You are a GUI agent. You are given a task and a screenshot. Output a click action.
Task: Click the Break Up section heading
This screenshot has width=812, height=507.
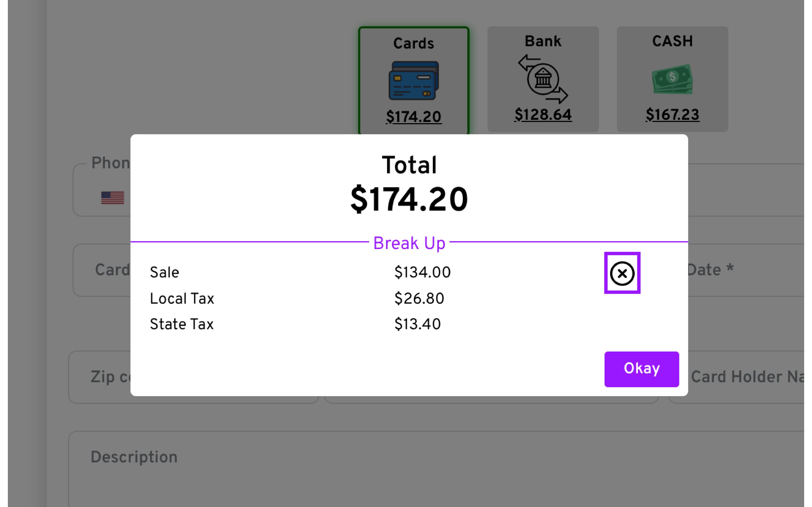tap(409, 243)
